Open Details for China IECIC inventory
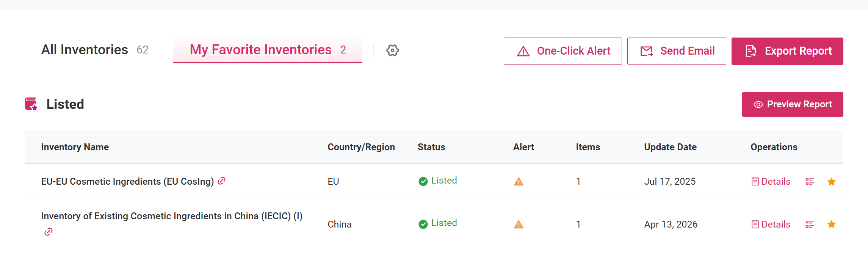Viewport: 868px width, 267px height. coord(771,225)
